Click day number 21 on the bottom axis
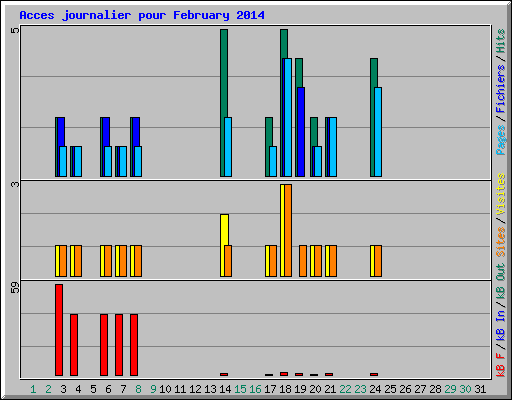Viewport: 512px width, 400px height. pyautogui.click(x=330, y=389)
